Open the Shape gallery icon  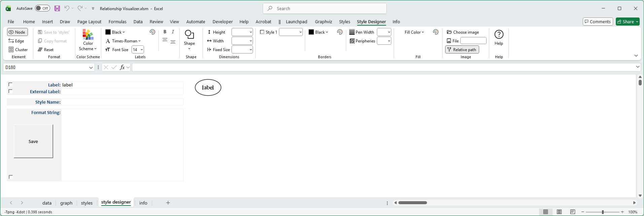point(189,35)
